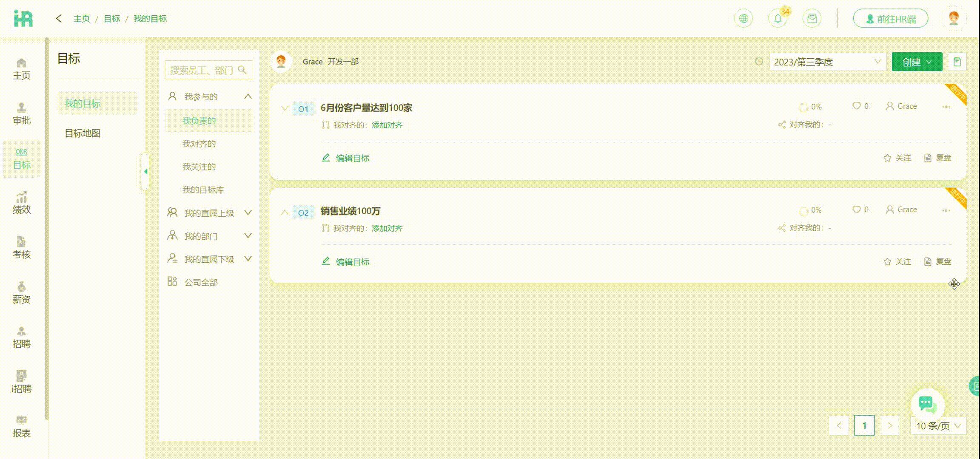Go to previous page
The height and width of the screenshot is (459, 980).
point(839,425)
